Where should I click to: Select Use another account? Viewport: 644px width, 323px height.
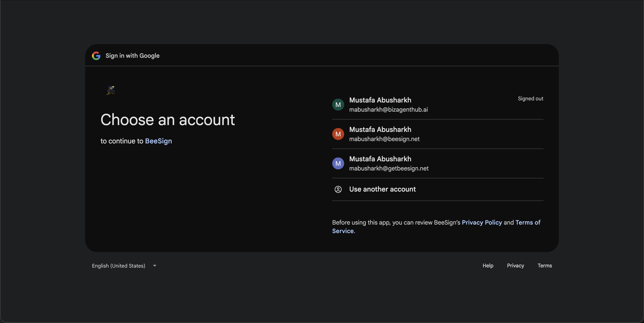437,189
